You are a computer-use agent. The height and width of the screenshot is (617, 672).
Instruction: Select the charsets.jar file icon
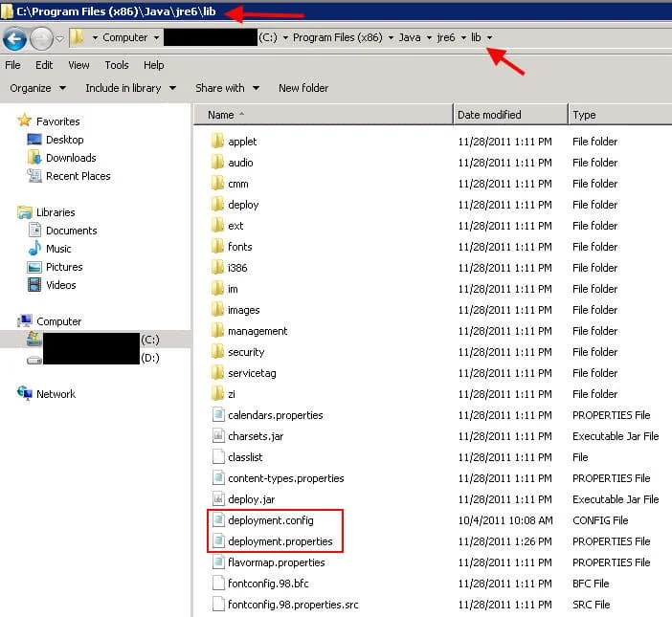pyautogui.click(x=218, y=435)
